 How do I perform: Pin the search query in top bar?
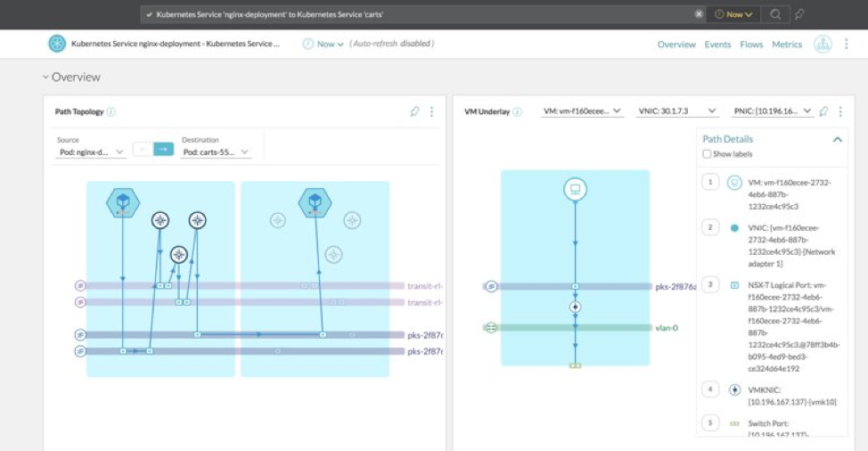[799, 14]
